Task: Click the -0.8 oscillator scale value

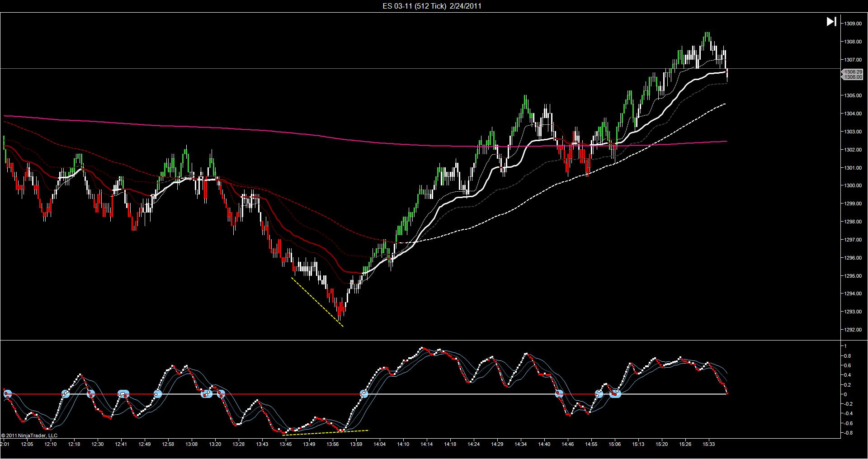Action: coord(849,433)
